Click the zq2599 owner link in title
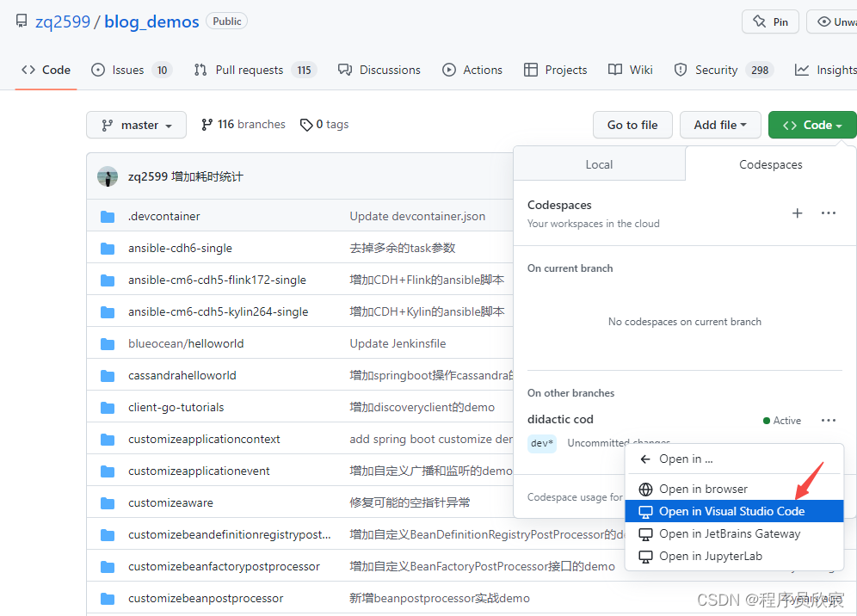The image size is (857, 616). click(63, 22)
